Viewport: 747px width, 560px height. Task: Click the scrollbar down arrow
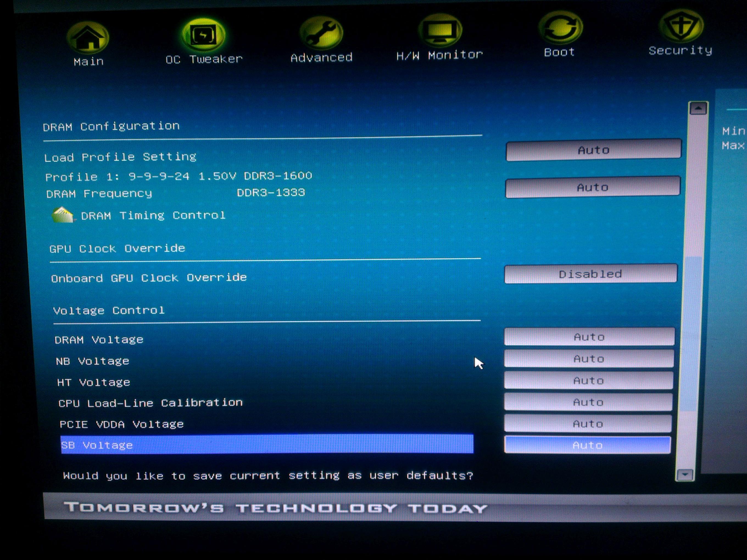pos(685,475)
